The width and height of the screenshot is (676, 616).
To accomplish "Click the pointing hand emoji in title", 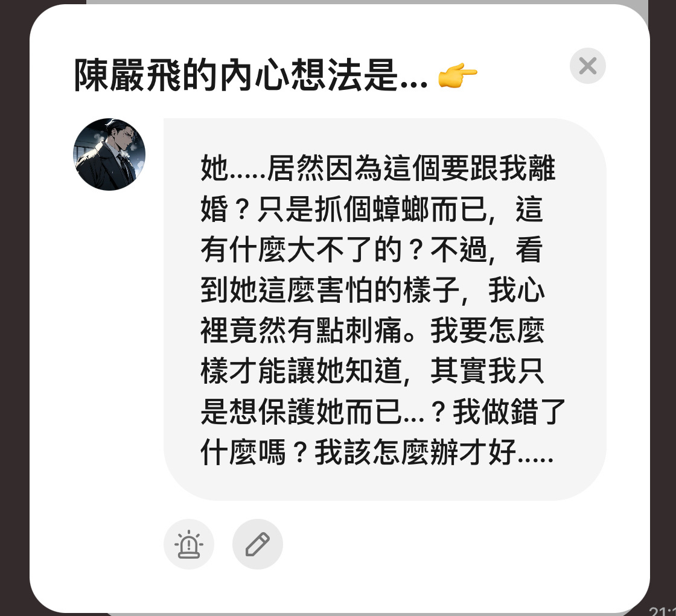I will 457,75.
